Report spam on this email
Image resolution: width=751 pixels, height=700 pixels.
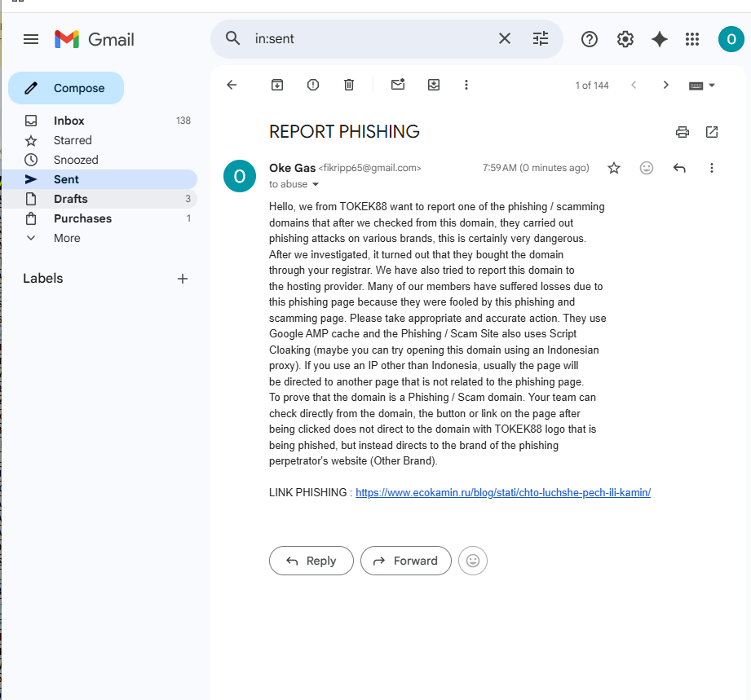coord(313,86)
